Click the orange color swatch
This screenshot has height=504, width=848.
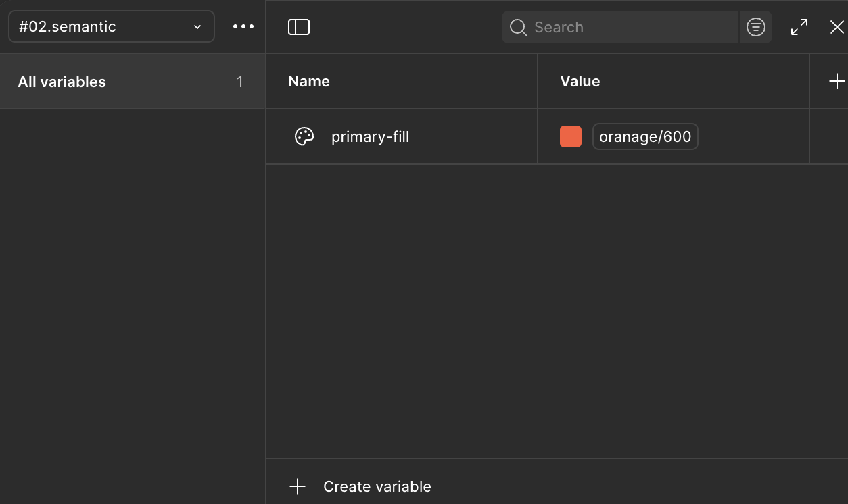click(x=571, y=136)
